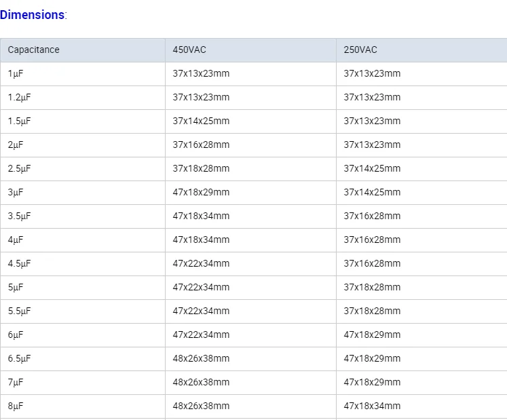Click the 450VAC column header
Viewport: 507px width, 420px height.
tap(191, 50)
